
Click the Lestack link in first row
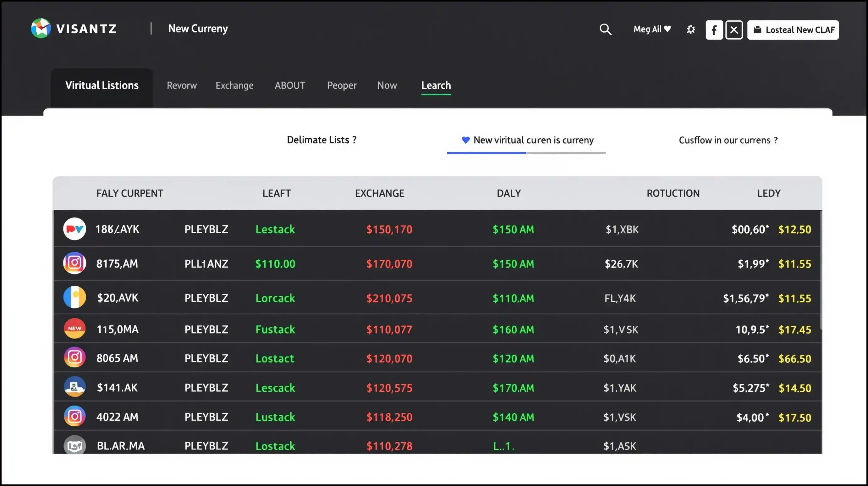click(275, 229)
